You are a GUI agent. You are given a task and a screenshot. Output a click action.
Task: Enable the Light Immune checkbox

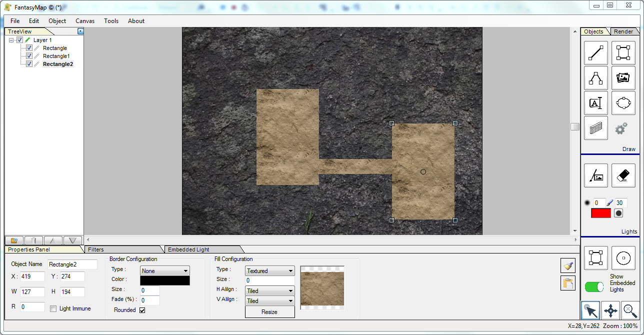[x=53, y=309]
